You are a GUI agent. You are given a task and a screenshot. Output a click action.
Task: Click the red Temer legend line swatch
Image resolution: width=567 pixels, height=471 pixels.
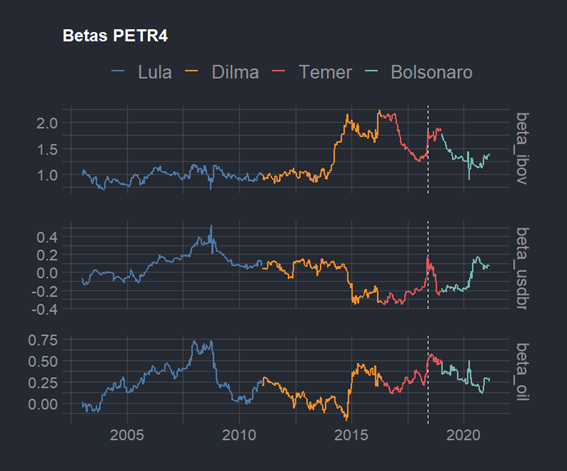tap(278, 71)
